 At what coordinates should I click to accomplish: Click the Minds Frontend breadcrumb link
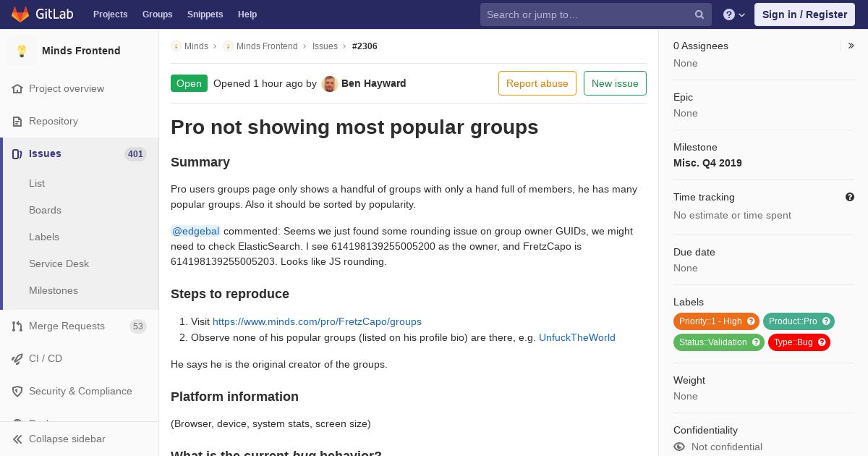pyautogui.click(x=267, y=46)
